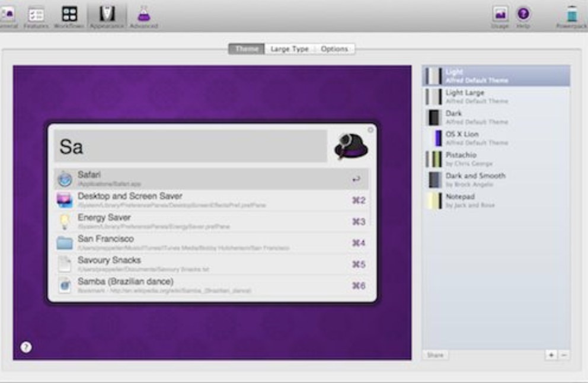The height and width of the screenshot is (383, 588).
Task: Click the Dark and Smooth swatch thumbnail
Action: 434,180
